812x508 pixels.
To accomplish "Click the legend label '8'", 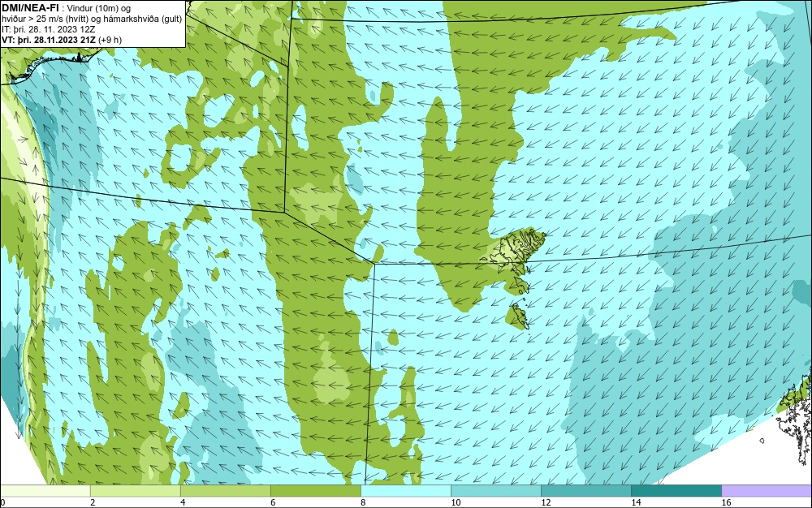I will pos(363,502).
